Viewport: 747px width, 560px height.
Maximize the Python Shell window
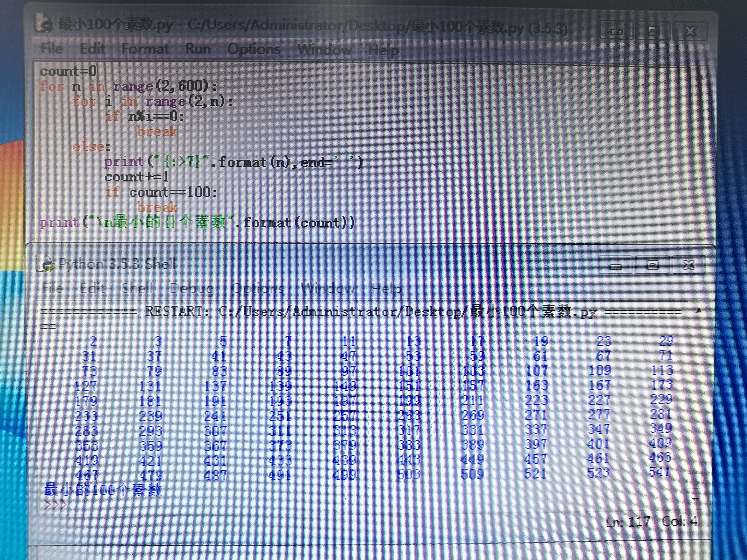652,265
